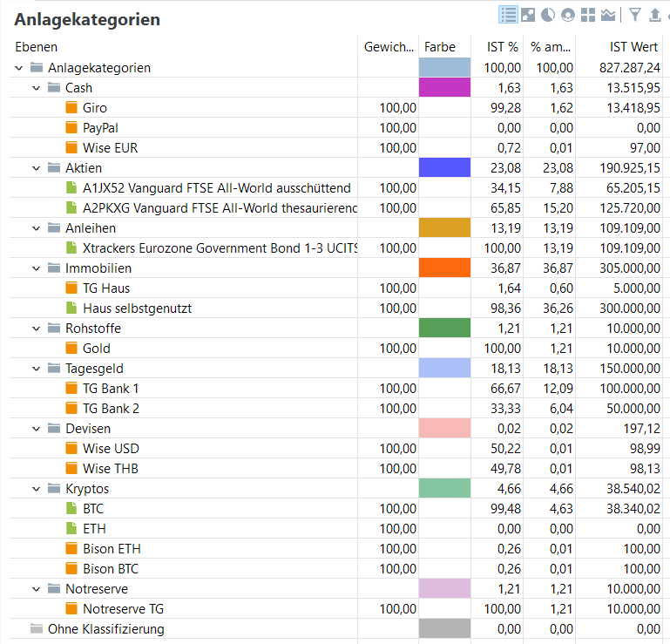Click the export icon in toolbar
Image resolution: width=670 pixels, height=644 pixels.
coord(655,15)
